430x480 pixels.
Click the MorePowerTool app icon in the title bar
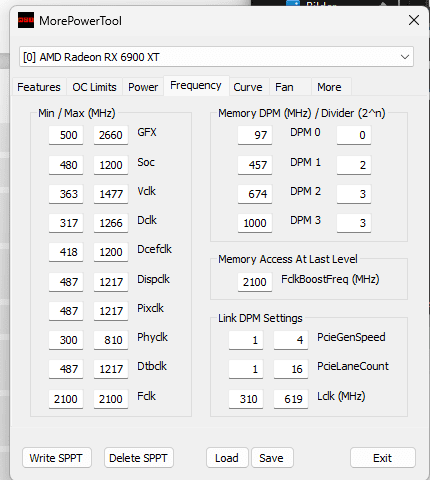click(26, 20)
